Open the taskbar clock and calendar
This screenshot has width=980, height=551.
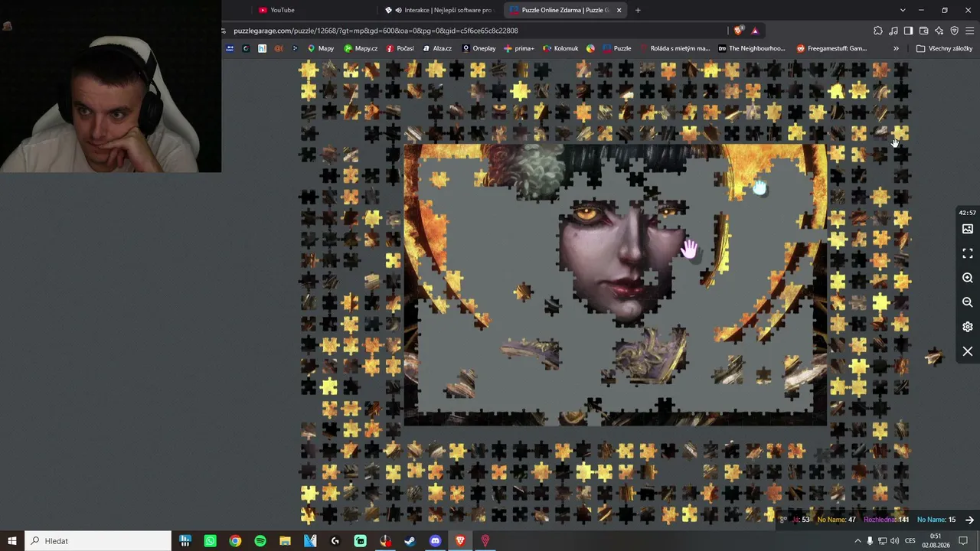tap(936, 541)
